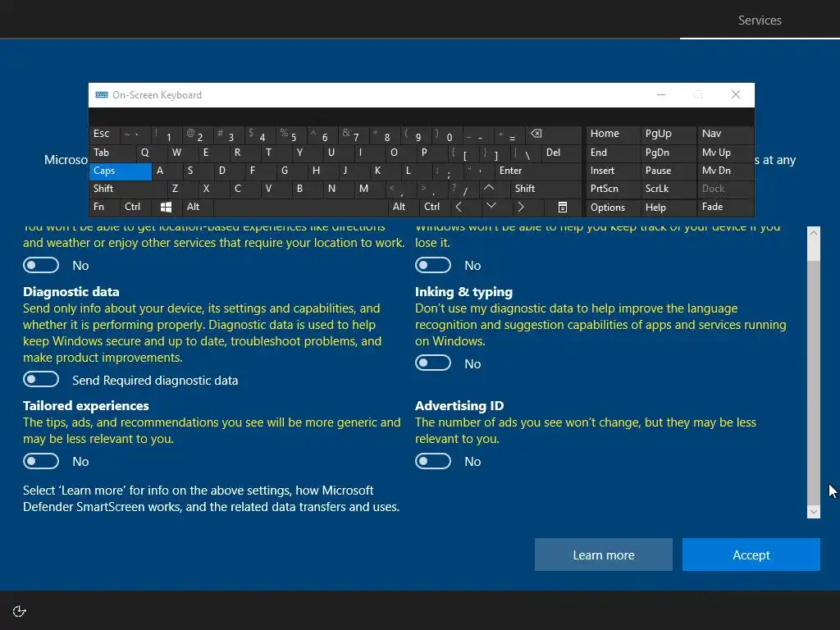
Task: Click the PrtScn key
Action: (x=614, y=189)
